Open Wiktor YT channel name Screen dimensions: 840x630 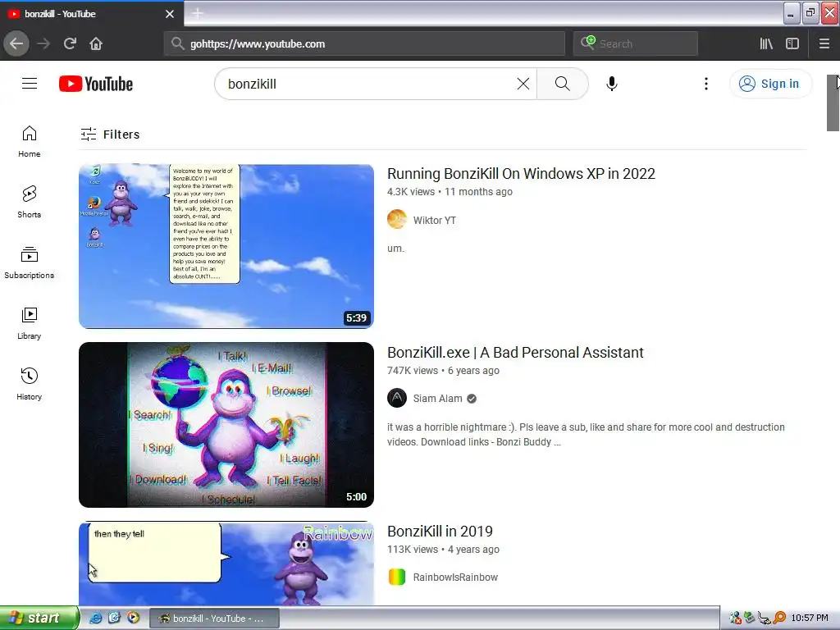435,220
